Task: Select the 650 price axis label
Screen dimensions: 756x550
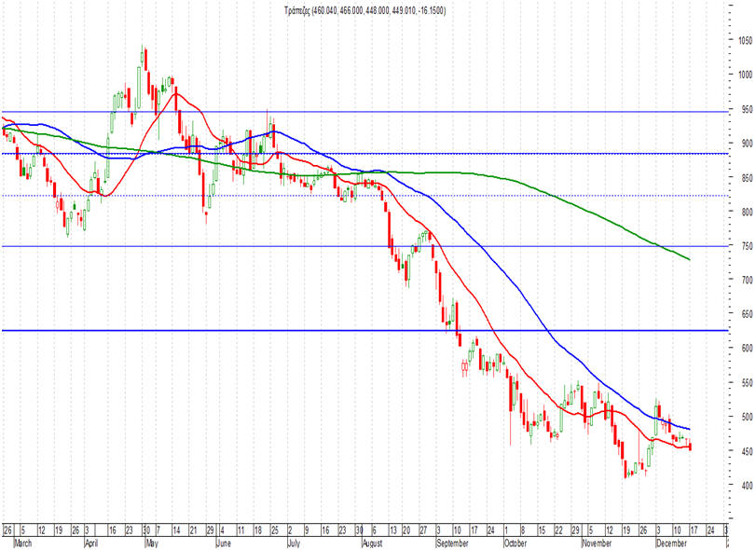Action: click(747, 314)
